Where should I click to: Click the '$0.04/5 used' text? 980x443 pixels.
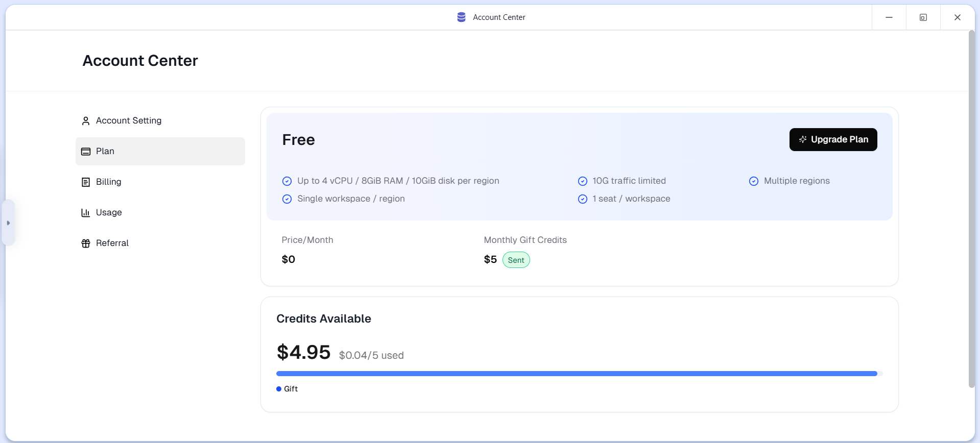pos(371,355)
